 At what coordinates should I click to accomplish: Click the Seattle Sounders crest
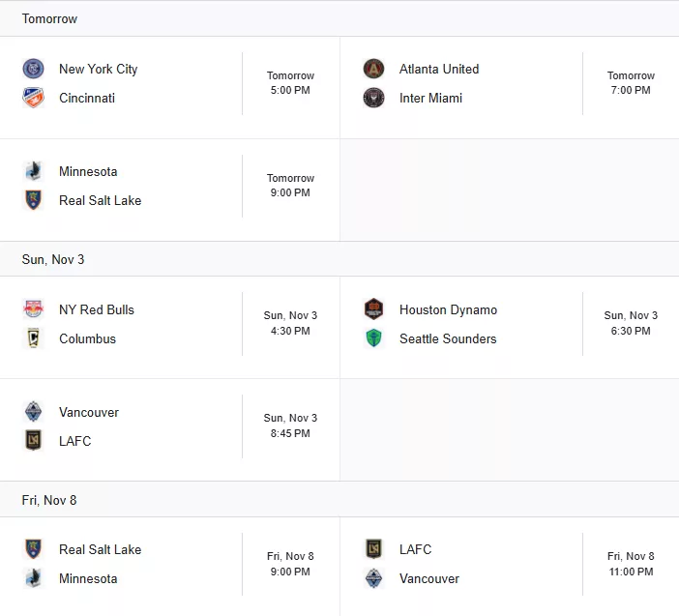pyautogui.click(x=373, y=338)
